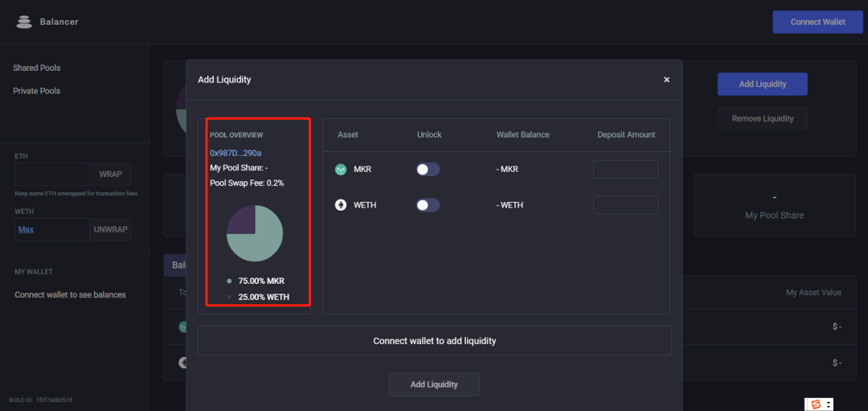Click the Asset column header
This screenshot has width=868, height=411.
pyautogui.click(x=348, y=134)
